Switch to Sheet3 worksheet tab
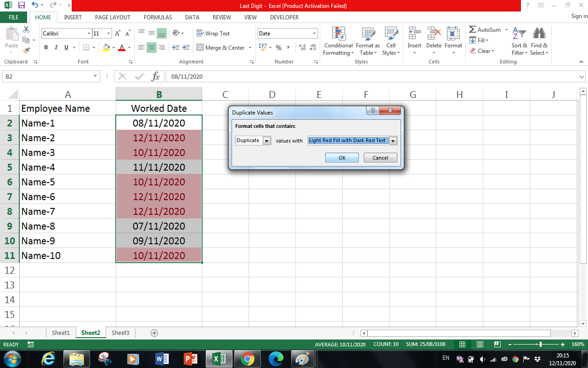588x368 pixels. [120, 333]
